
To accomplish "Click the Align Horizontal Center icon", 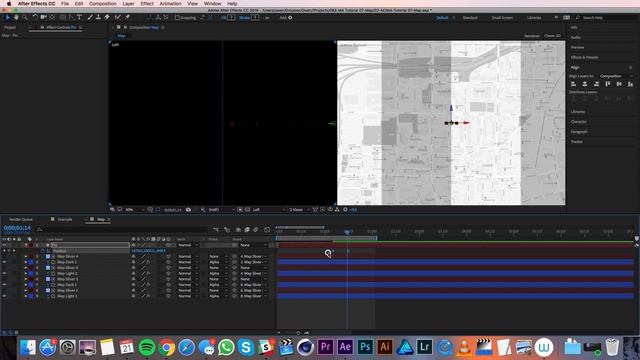I will click(x=585, y=84).
